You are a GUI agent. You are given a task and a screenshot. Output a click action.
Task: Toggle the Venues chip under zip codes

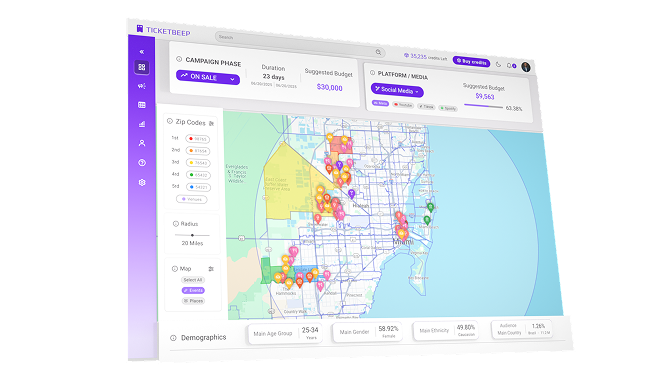[x=192, y=199]
